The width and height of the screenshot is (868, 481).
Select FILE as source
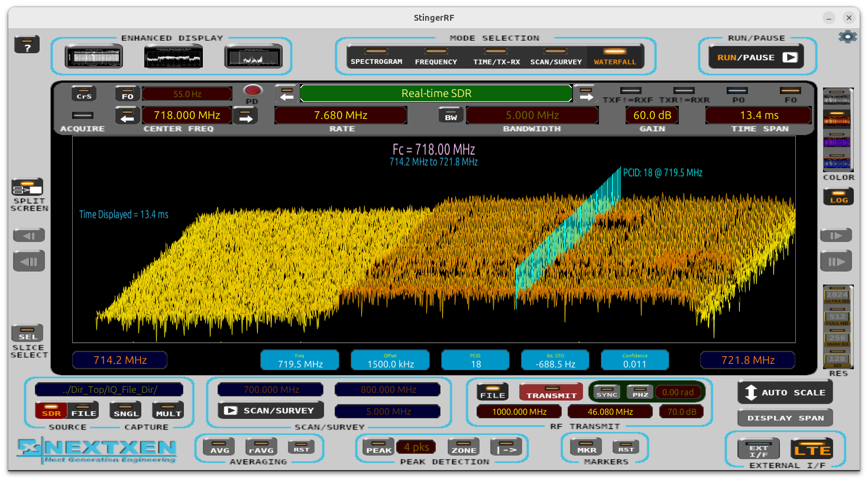[83, 411]
